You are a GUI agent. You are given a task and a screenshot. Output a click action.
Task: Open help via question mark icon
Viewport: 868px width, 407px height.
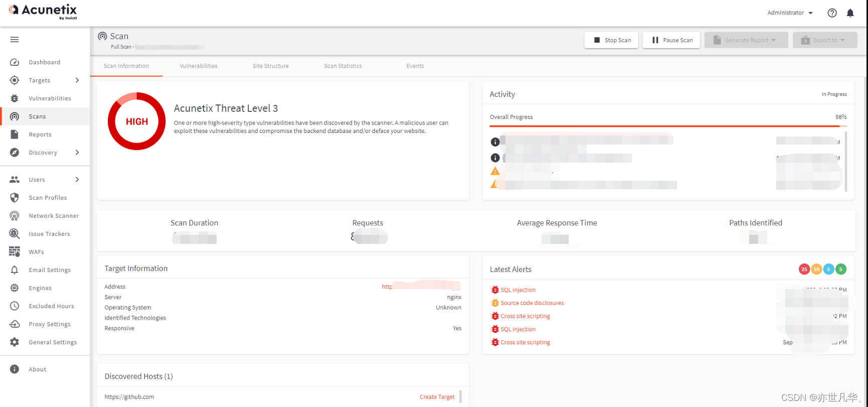tap(832, 13)
